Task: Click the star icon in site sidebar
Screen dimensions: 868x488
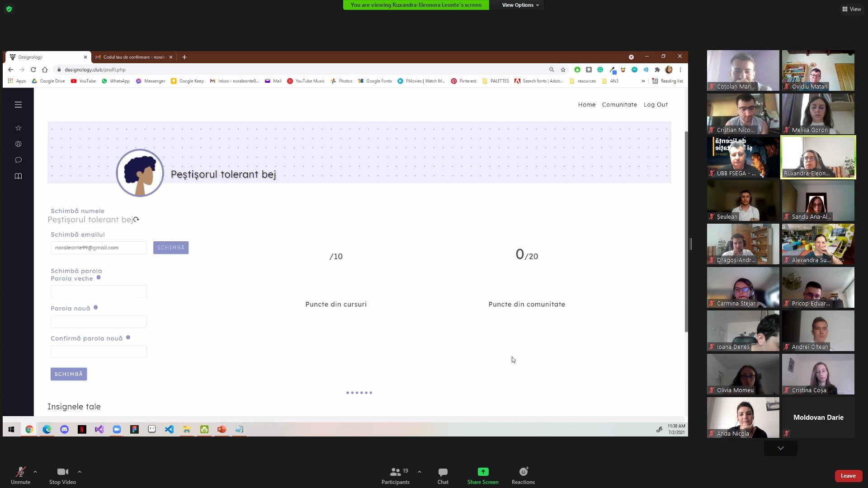Action: pyautogui.click(x=18, y=128)
